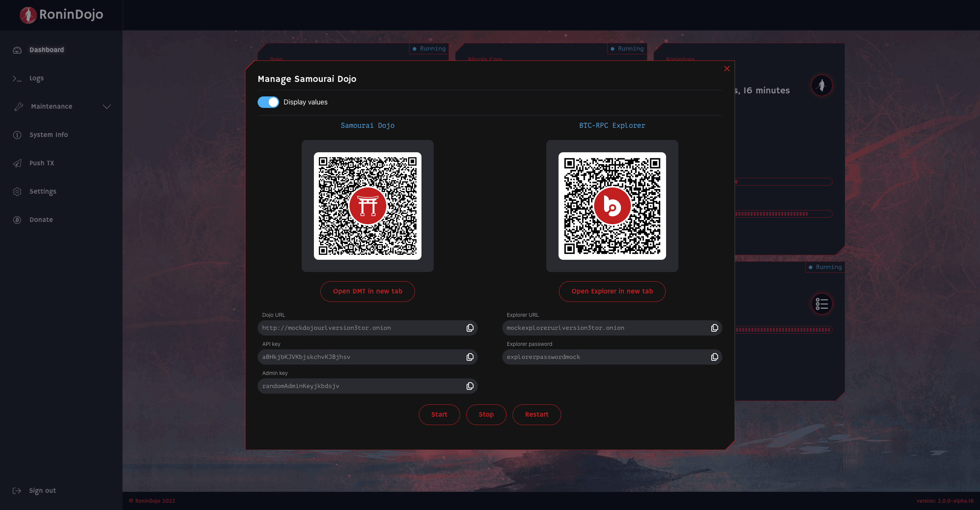The width and height of the screenshot is (980, 510).
Task: Click Open DMT in new tab
Action: 367,292
